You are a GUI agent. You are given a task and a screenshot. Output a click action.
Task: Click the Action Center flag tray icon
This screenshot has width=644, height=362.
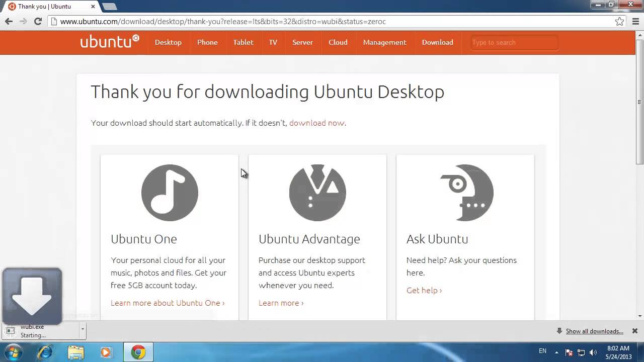pyautogui.click(x=569, y=352)
